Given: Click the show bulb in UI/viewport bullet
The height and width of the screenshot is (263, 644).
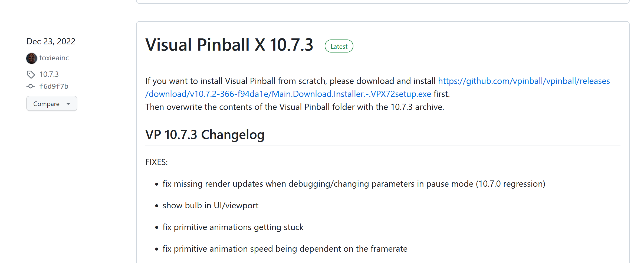Looking at the screenshot, I should 210,205.
